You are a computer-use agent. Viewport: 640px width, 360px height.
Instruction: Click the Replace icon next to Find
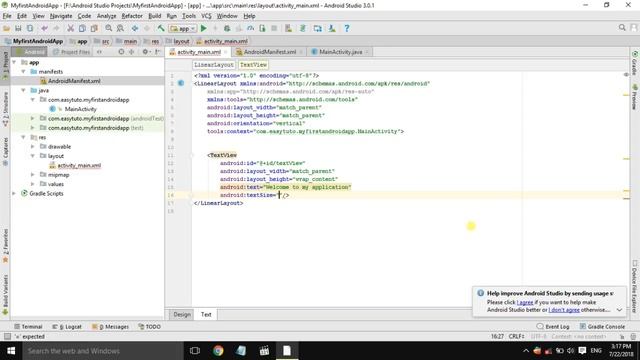pos(120,29)
